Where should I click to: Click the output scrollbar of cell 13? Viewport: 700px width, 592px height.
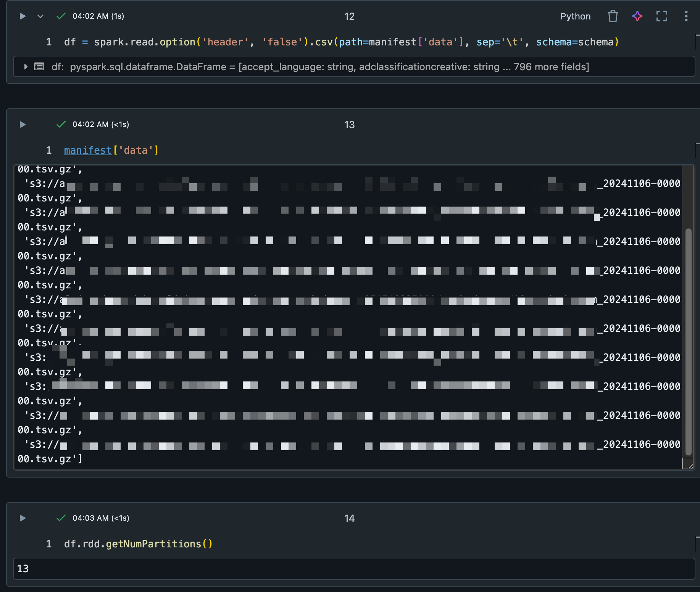pos(689,341)
